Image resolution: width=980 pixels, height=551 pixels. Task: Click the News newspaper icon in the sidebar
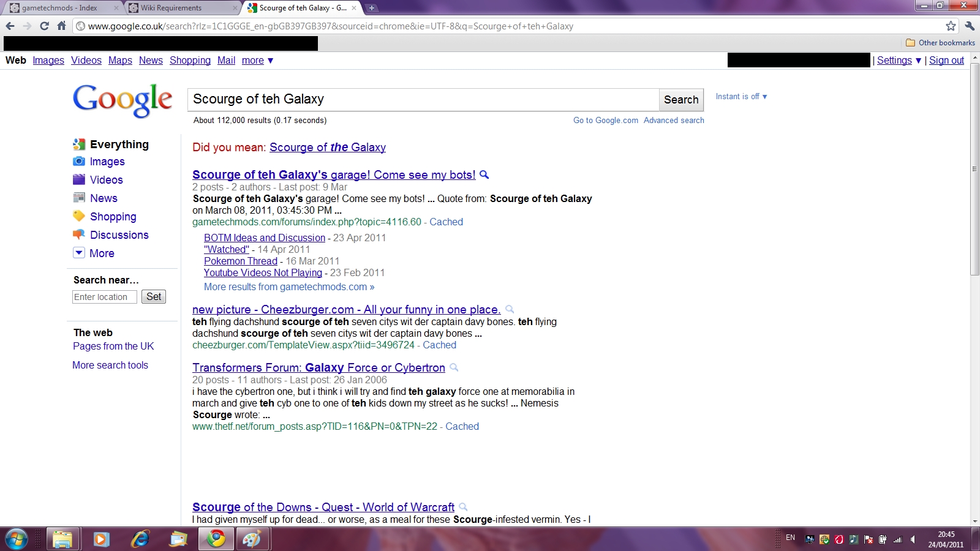[79, 198]
